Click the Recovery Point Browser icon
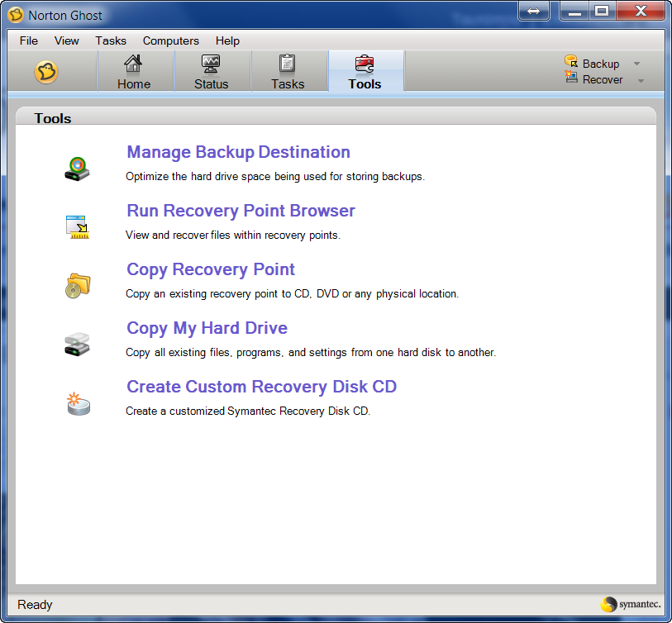672x623 pixels. pos(77,226)
